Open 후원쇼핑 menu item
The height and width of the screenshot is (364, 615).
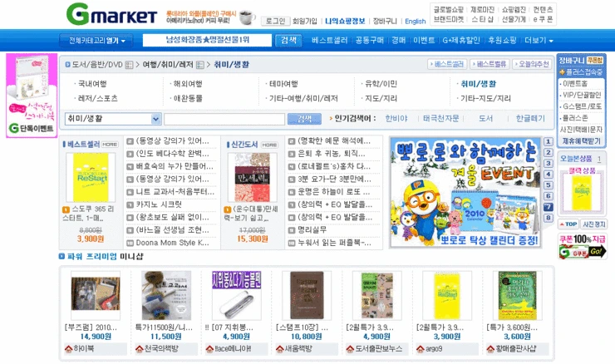coord(502,40)
